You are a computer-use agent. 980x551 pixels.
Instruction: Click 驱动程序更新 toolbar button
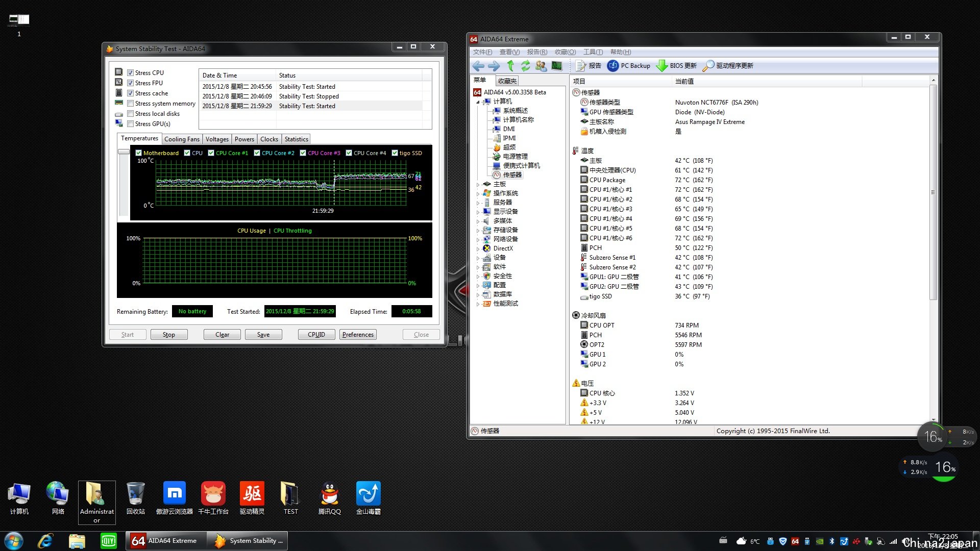coord(728,66)
